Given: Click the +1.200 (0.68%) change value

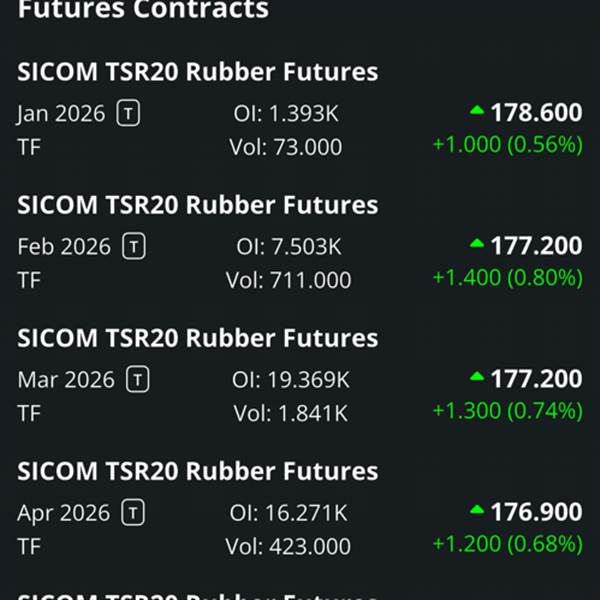Looking at the screenshot, I should 507,544.
